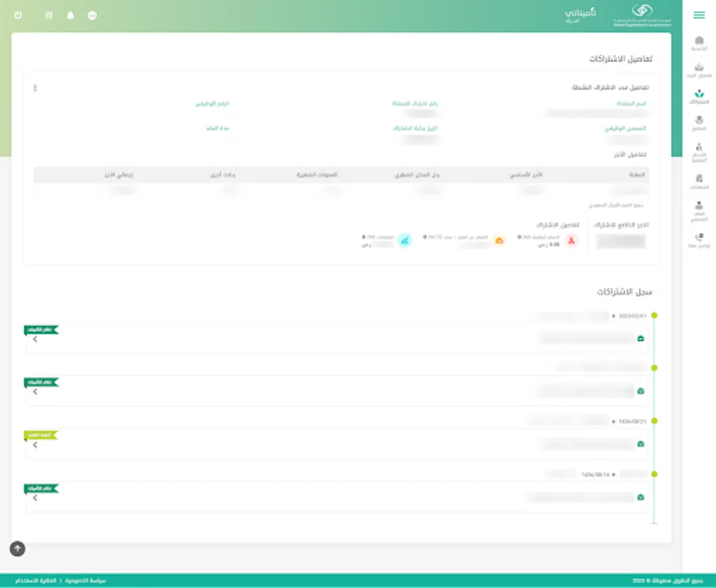Click the cyan unemployment contribution icon

405,240
